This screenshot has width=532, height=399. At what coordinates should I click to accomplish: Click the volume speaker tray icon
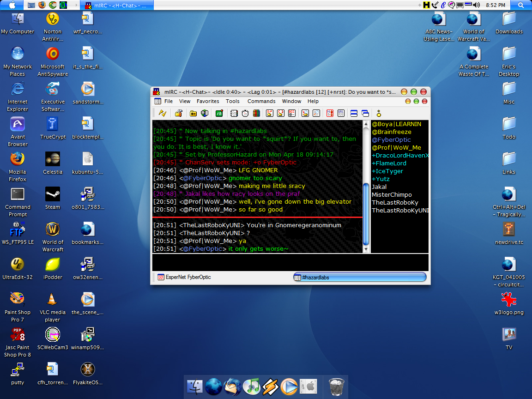coord(477,5)
